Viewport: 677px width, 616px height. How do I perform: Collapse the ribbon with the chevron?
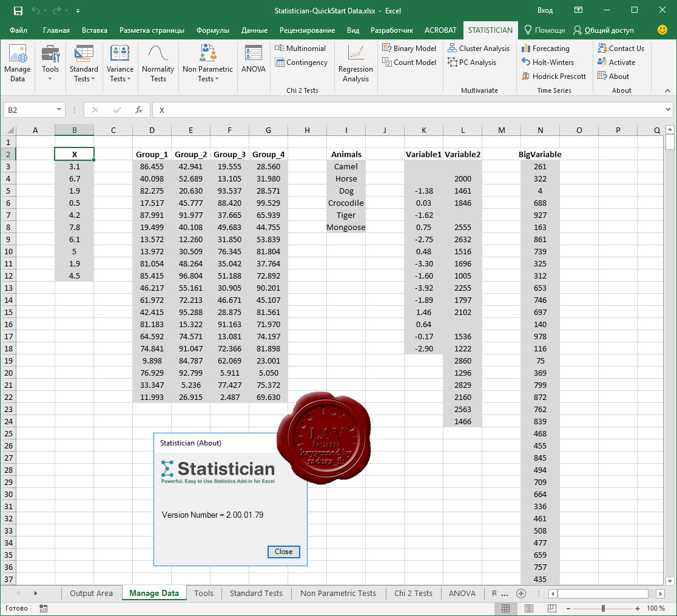coord(667,90)
